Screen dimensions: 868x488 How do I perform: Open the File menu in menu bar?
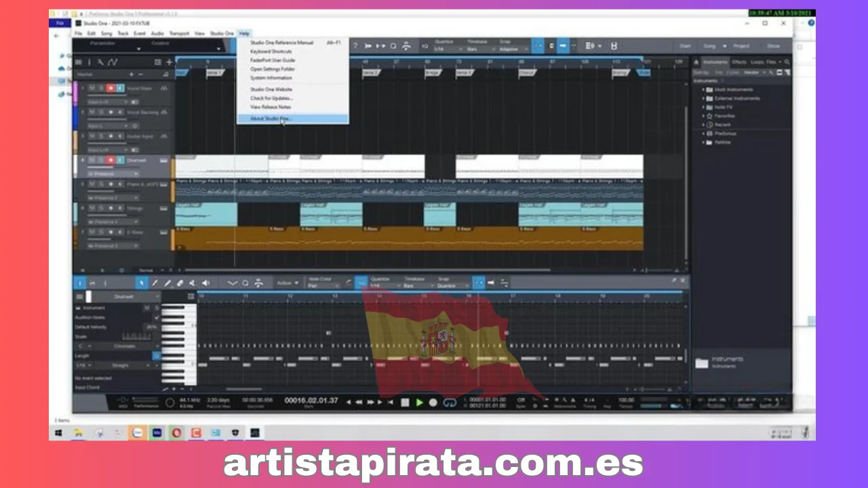tap(78, 33)
